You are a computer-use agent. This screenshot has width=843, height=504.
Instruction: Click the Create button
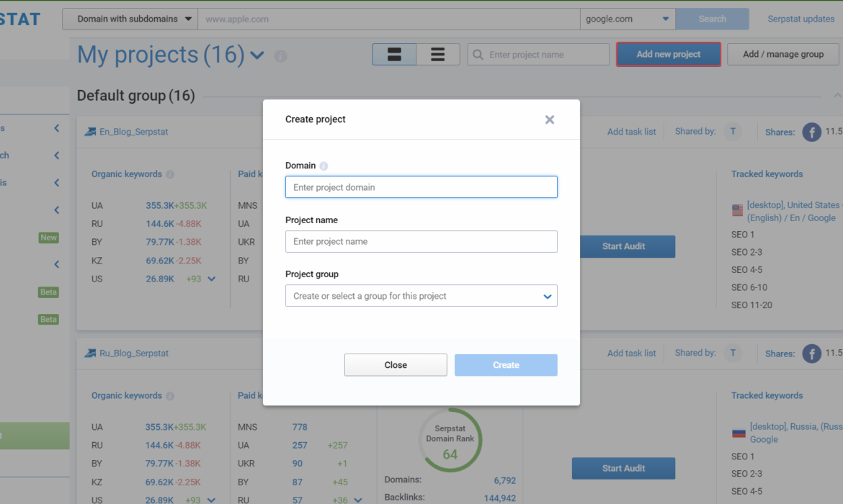tap(506, 365)
